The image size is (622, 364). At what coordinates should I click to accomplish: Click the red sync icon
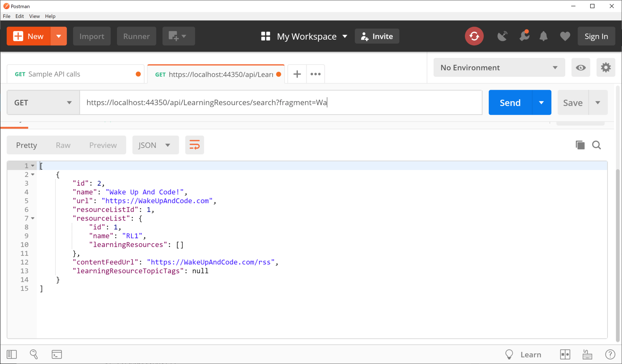(x=474, y=36)
